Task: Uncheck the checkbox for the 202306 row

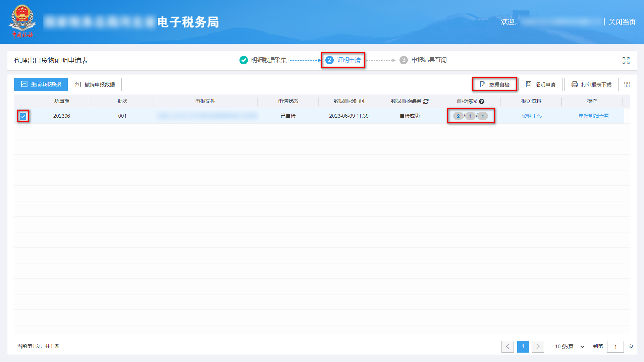Action: [x=23, y=116]
